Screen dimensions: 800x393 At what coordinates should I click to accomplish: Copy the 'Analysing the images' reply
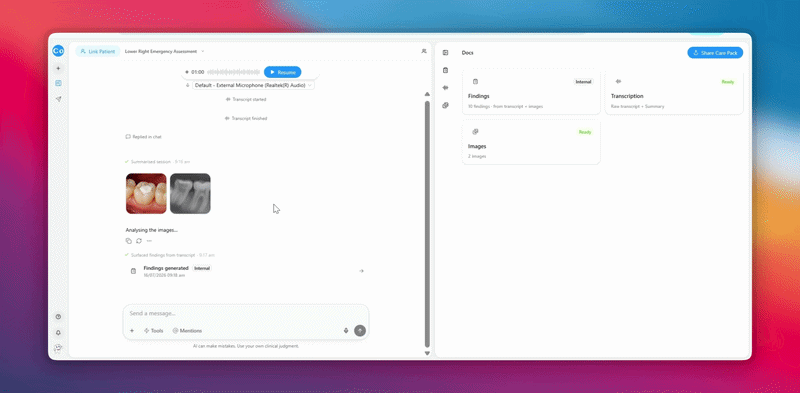[x=129, y=241]
